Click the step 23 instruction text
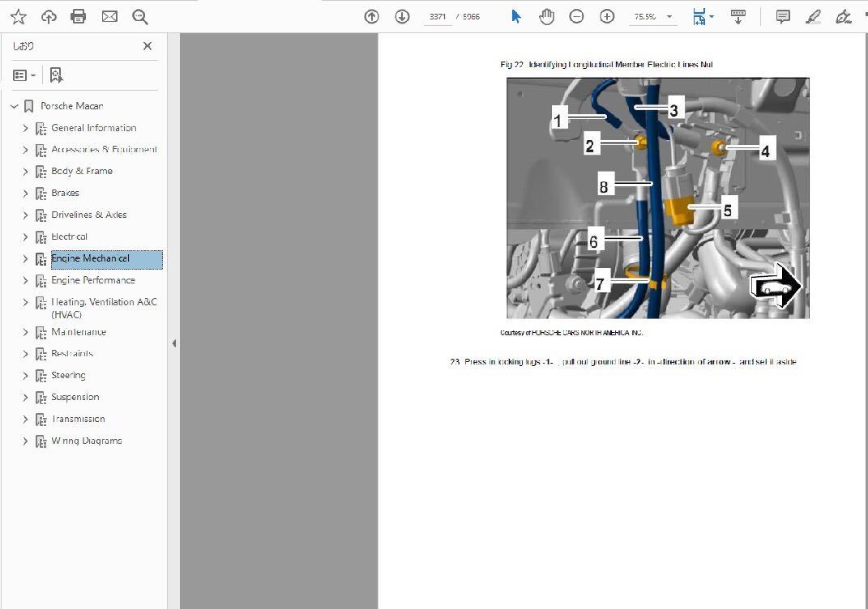Screen dimensions: 868x609 [x=623, y=362]
